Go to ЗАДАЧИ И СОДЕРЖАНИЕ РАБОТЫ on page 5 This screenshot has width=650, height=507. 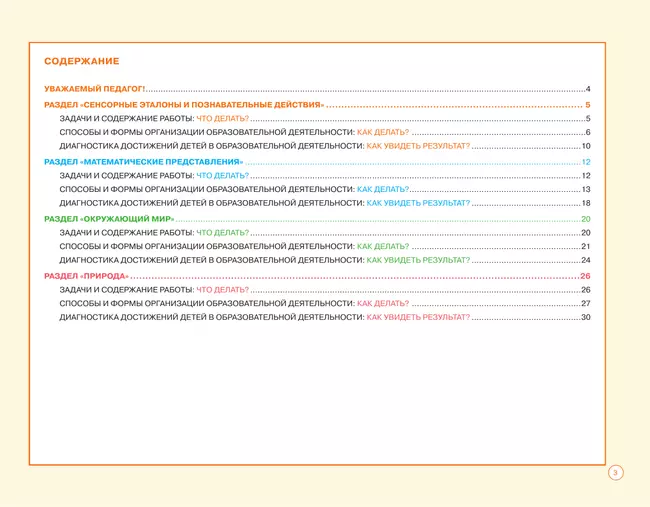[x=154, y=118]
